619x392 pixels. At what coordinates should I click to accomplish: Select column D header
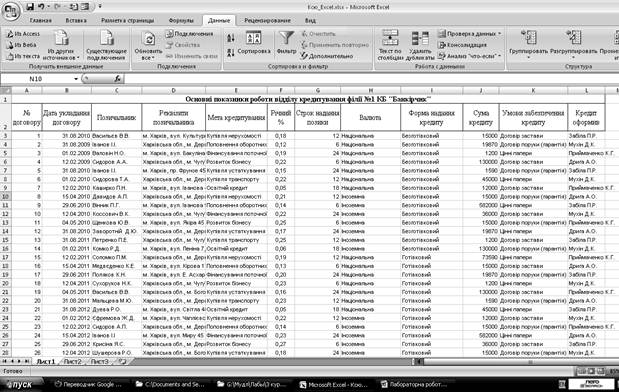(173, 90)
